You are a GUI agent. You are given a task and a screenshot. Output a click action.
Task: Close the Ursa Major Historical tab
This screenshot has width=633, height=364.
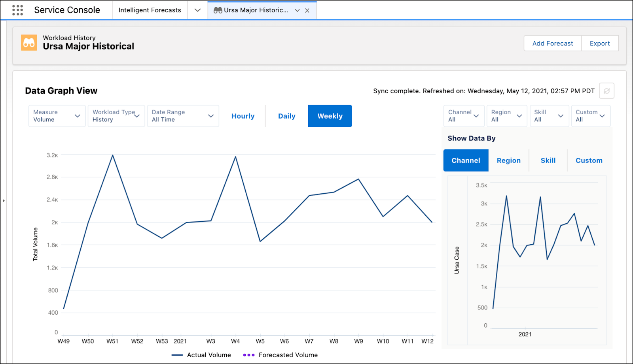point(307,11)
